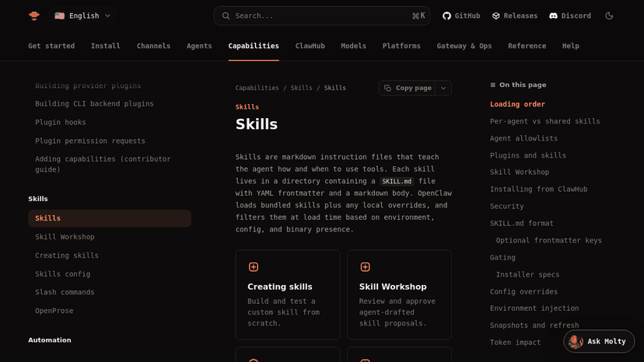Jump to Gating section
Viewport: 644px width, 362px height.
point(502,258)
